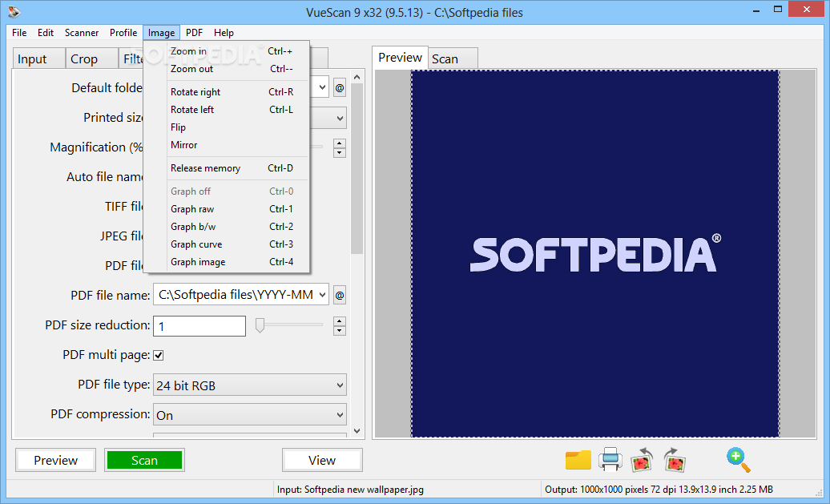Rotate image right using toolbar icon
This screenshot has width=830, height=504.
675,460
